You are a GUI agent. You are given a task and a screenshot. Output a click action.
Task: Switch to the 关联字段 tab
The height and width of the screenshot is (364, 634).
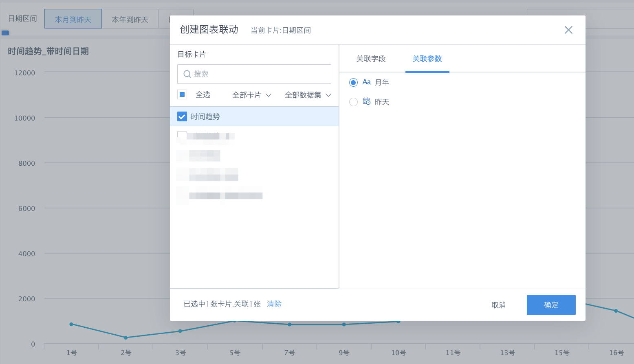(371, 59)
